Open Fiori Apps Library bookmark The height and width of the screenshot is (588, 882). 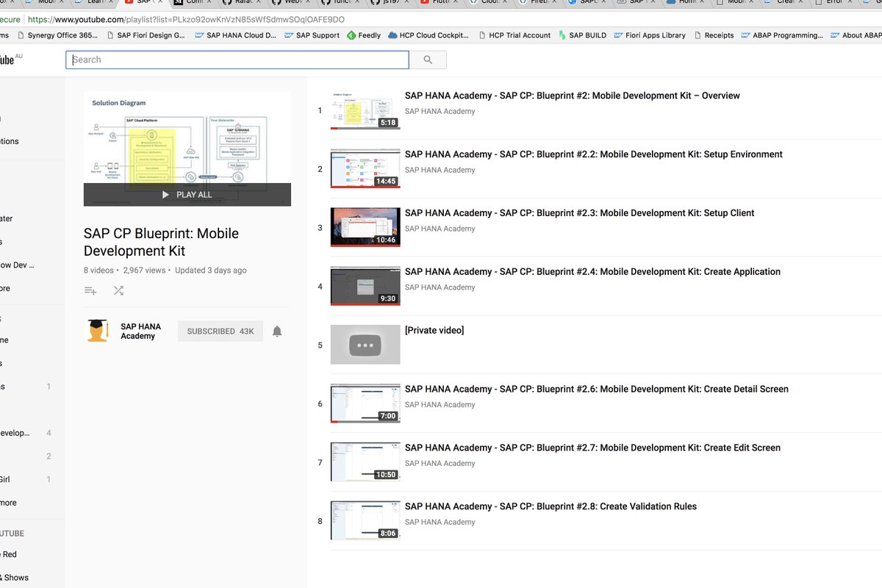[x=650, y=35]
